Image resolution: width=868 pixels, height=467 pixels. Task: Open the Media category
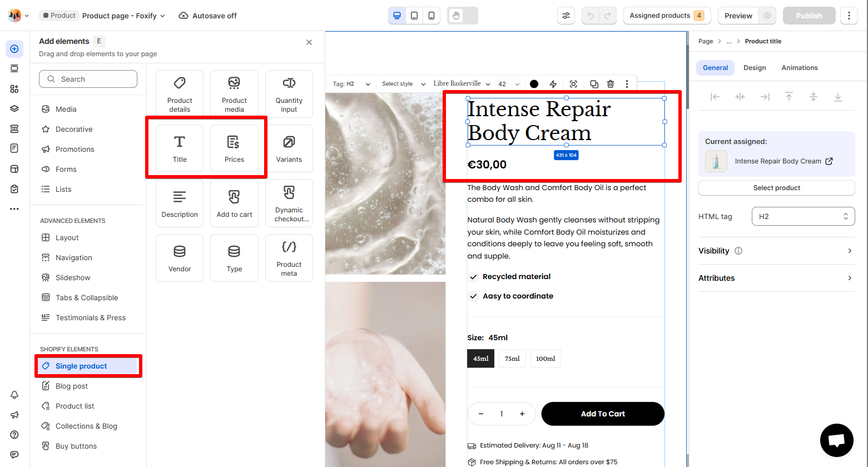coord(89,109)
